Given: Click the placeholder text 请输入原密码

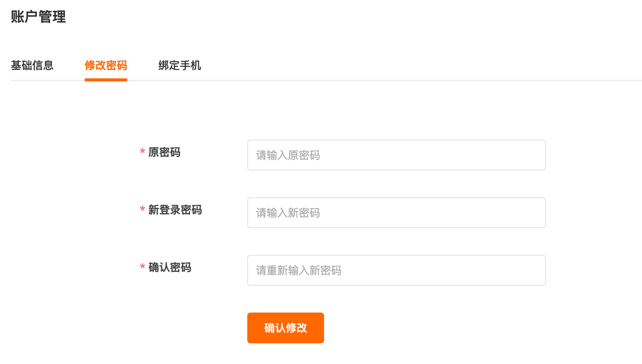Looking at the screenshot, I should click(x=288, y=156).
